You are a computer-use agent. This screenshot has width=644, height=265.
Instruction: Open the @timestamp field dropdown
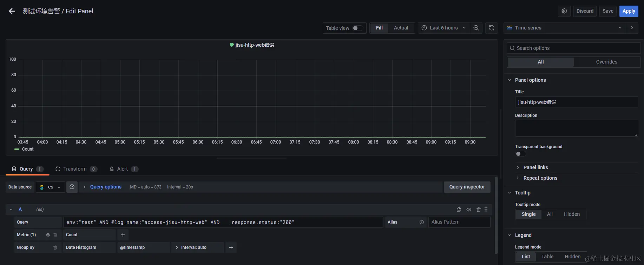pyautogui.click(x=144, y=247)
